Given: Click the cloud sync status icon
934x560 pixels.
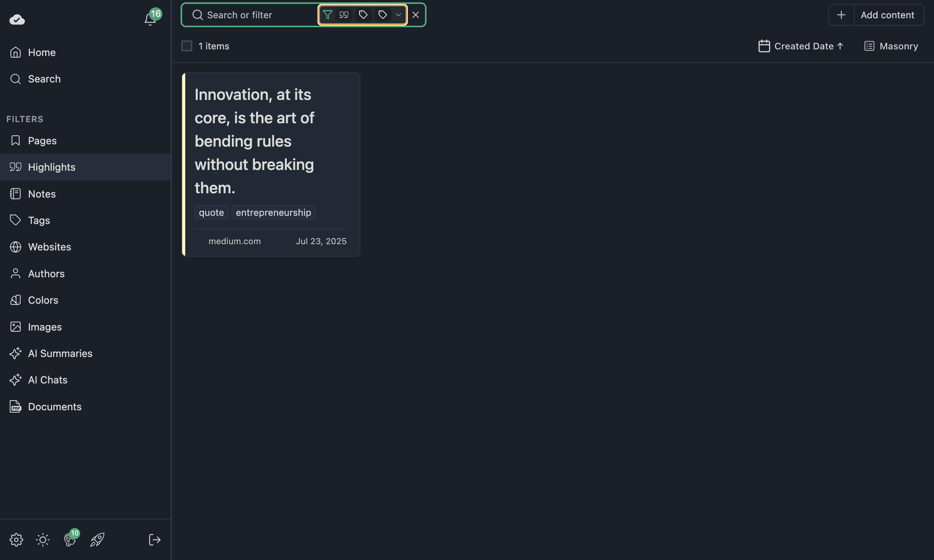Looking at the screenshot, I should coord(17,19).
